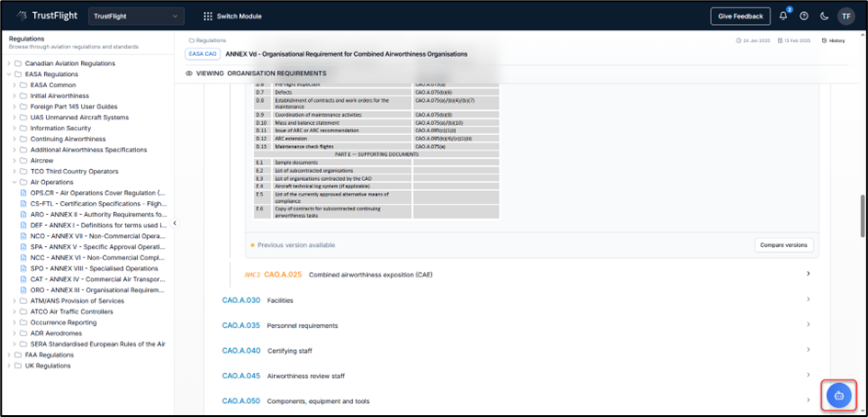The height and width of the screenshot is (417, 868).
Task: Open the chatbot assistant floating button
Action: (x=839, y=395)
